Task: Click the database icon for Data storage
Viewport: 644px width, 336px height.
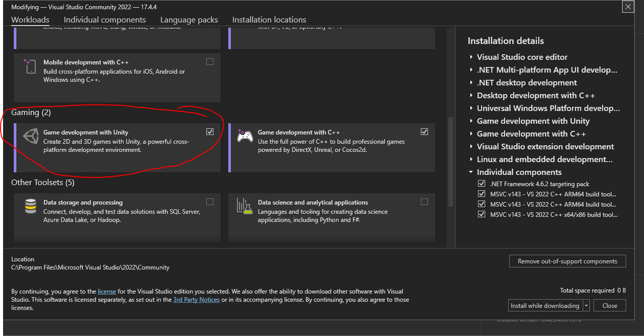Action: 30,206
